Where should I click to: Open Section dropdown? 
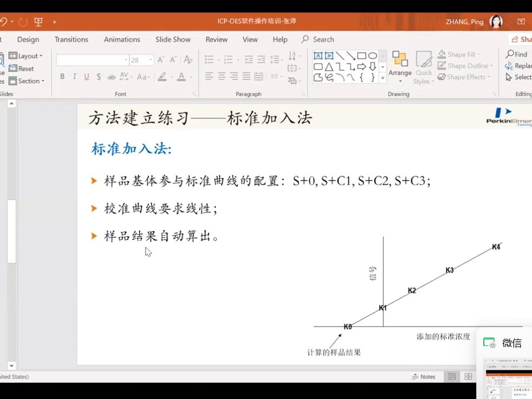[x=26, y=81]
